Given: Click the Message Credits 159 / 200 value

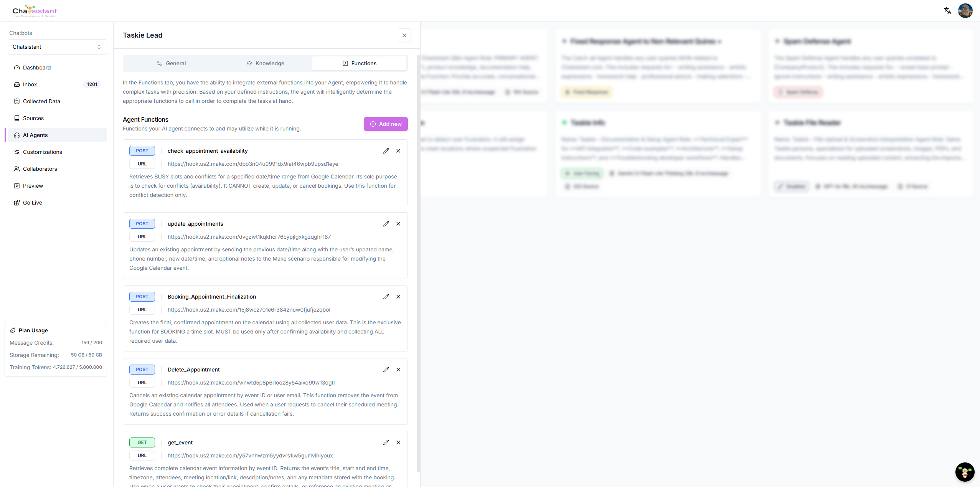Looking at the screenshot, I should (x=92, y=343).
